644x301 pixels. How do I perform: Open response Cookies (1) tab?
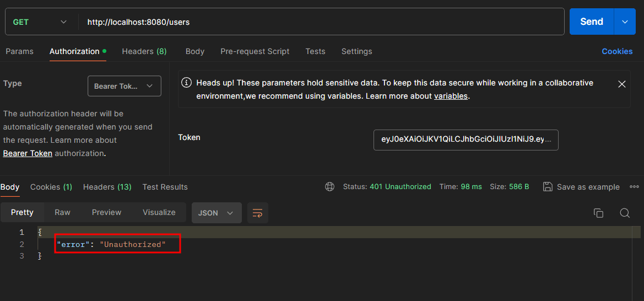51,187
